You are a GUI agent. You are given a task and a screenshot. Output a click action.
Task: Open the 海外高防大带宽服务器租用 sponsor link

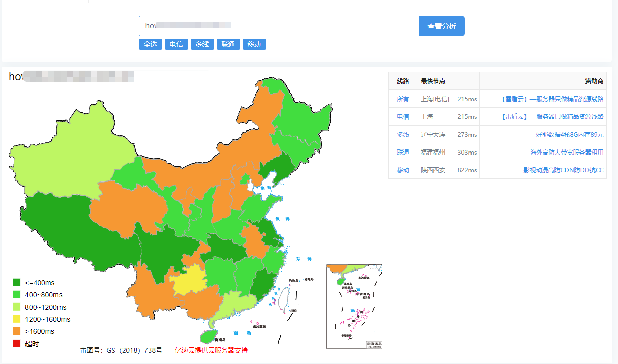tap(567, 152)
